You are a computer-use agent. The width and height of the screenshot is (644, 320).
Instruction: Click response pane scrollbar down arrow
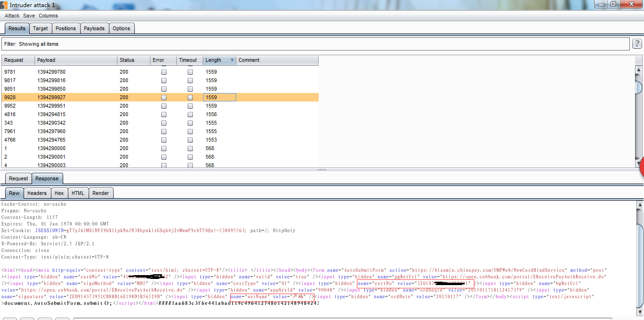(640, 313)
